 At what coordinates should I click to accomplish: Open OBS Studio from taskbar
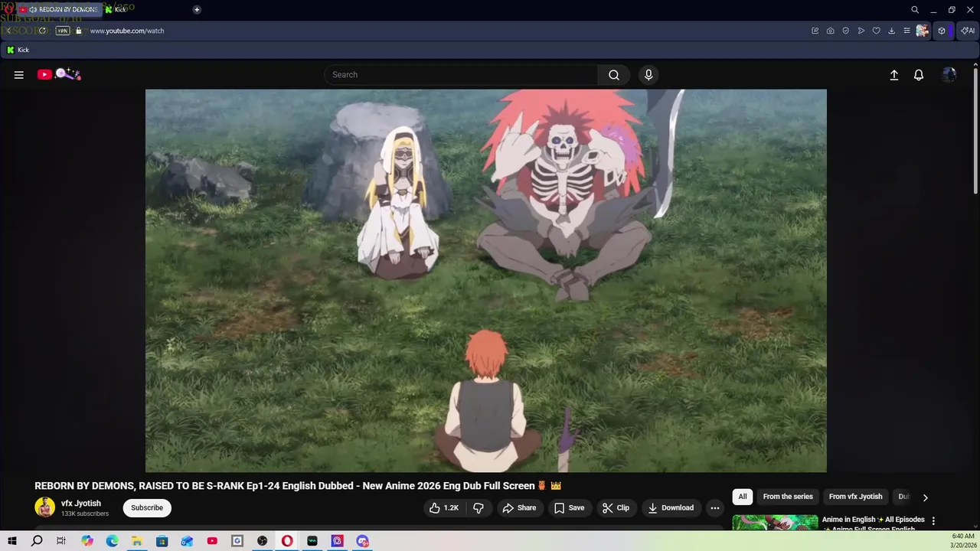[x=263, y=541]
